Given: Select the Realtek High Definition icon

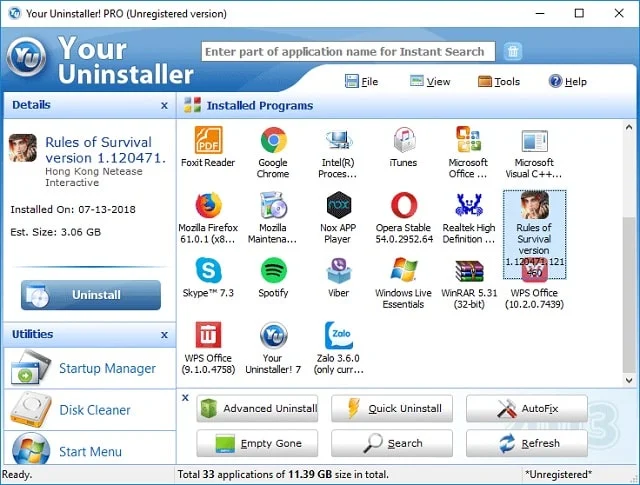Looking at the screenshot, I should (x=469, y=205).
